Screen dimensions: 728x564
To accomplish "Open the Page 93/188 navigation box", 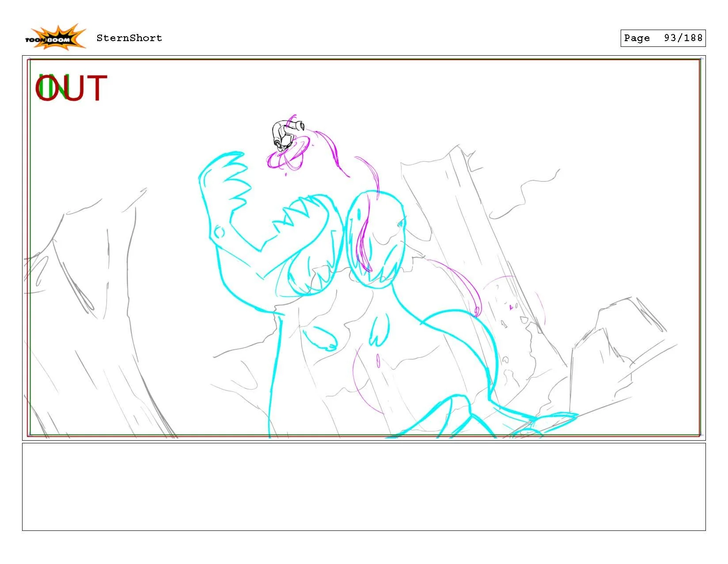I will [x=663, y=38].
